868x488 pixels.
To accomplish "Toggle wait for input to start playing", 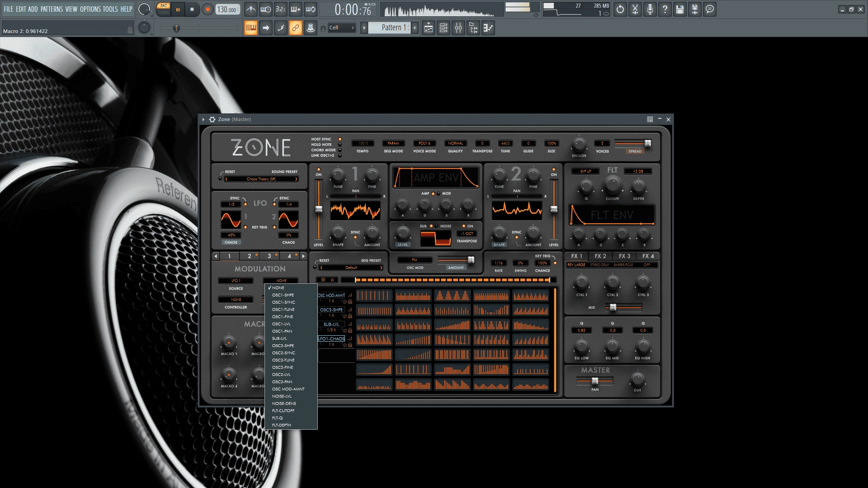I will [266, 9].
